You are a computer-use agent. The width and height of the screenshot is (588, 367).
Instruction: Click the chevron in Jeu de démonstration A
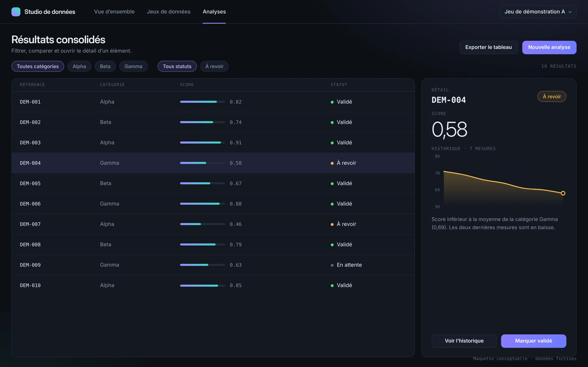click(570, 12)
